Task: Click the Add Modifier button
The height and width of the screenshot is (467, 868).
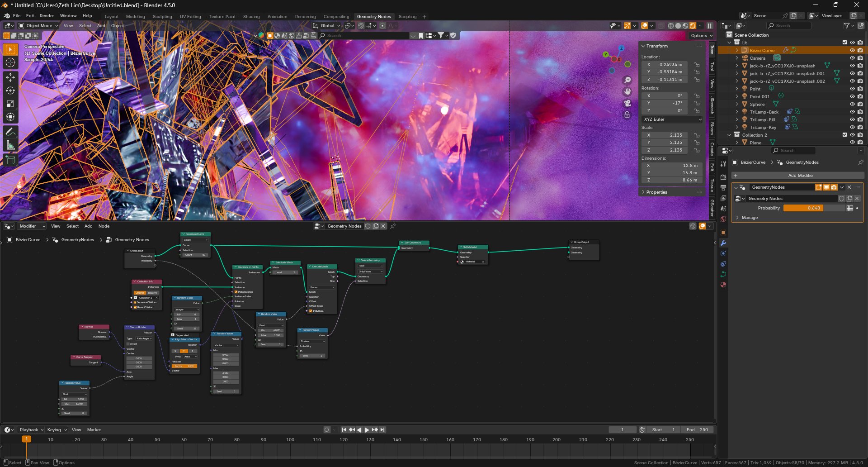Action: click(x=798, y=176)
